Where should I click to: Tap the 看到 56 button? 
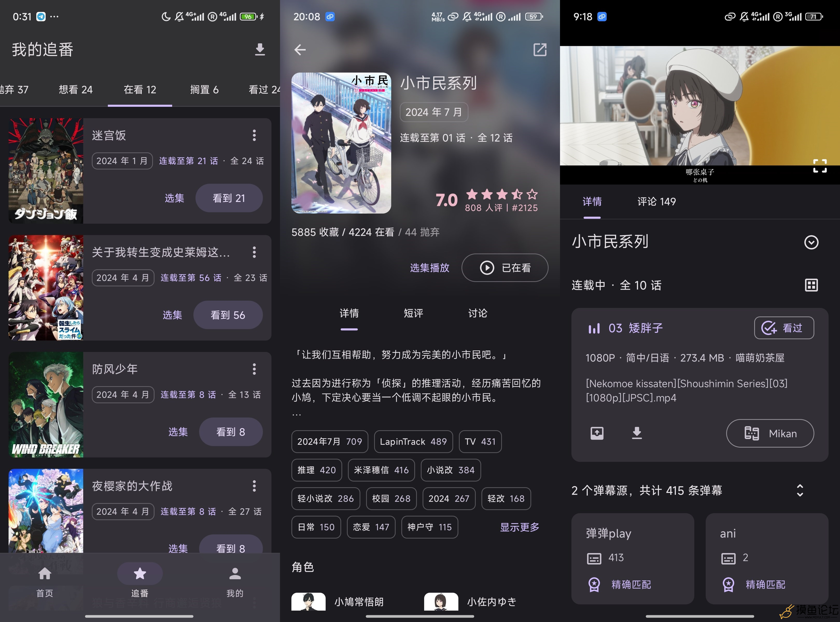(228, 315)
